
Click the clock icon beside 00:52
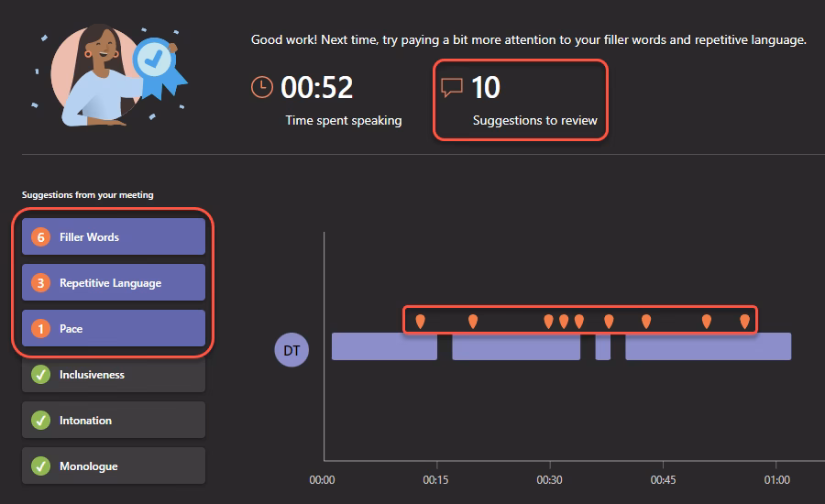point(262,87)
